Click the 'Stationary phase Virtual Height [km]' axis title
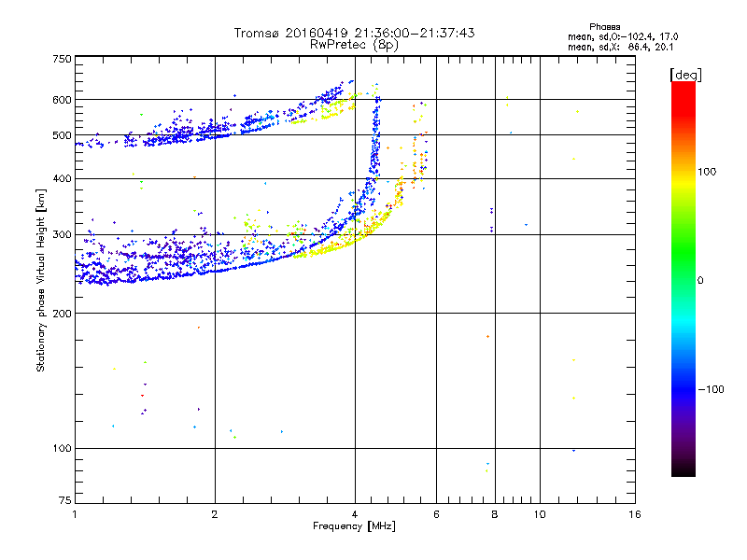 click(x=41, y=280)
